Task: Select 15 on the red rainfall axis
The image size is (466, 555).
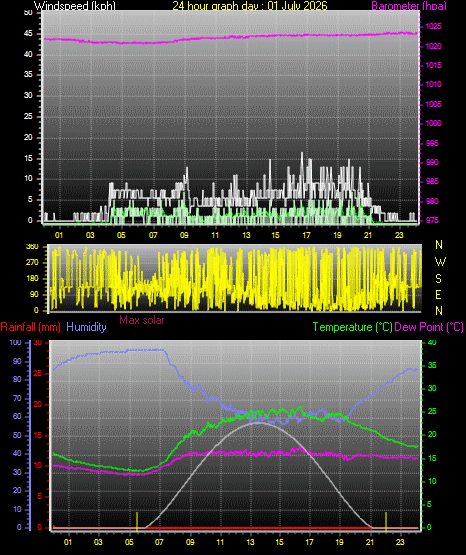Action: (38, 436)
